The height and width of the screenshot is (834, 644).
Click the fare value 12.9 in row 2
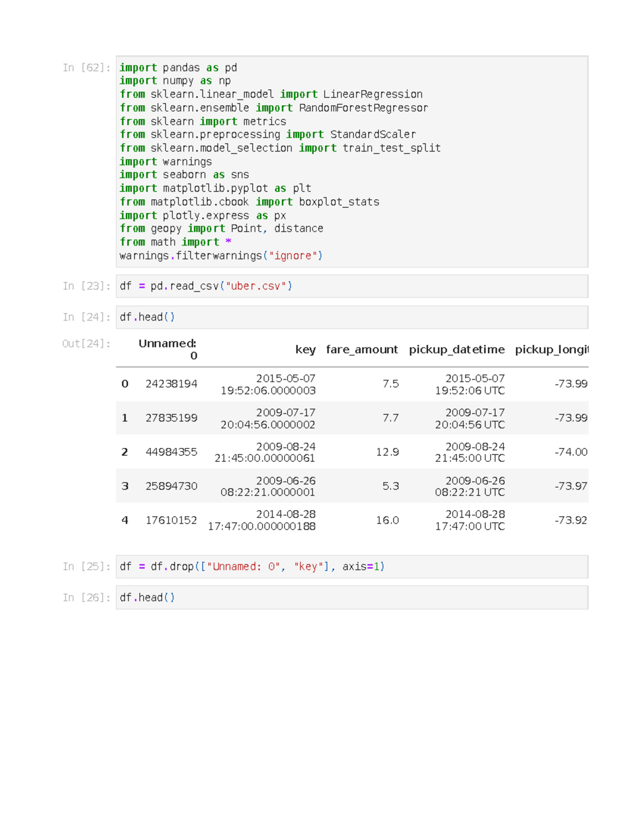point(387,452)
